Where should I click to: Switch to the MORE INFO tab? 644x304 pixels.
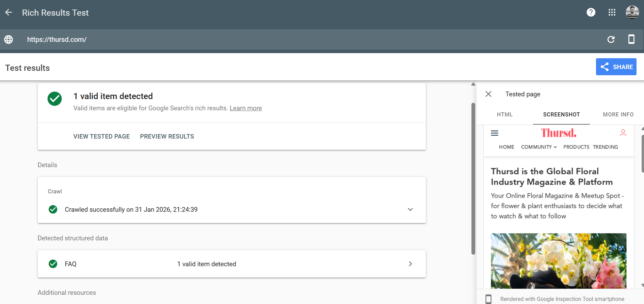(618, 115)
